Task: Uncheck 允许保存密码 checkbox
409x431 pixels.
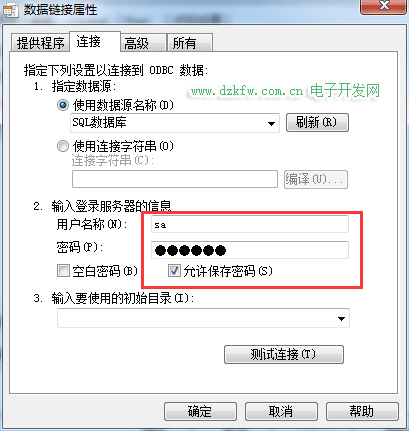Action: (x=174, y=271)
